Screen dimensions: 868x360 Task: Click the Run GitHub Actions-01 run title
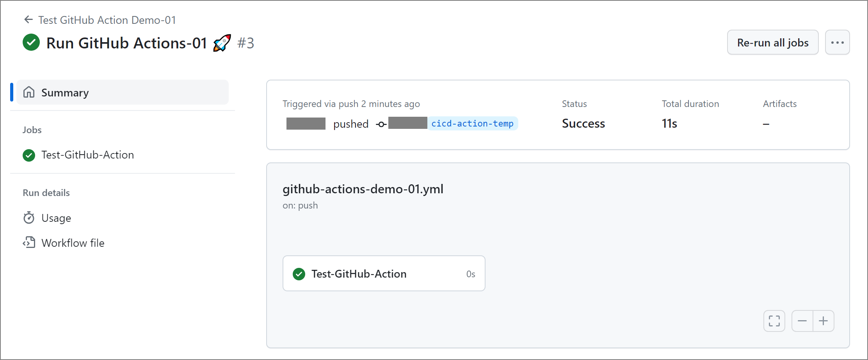coord(126,43)
